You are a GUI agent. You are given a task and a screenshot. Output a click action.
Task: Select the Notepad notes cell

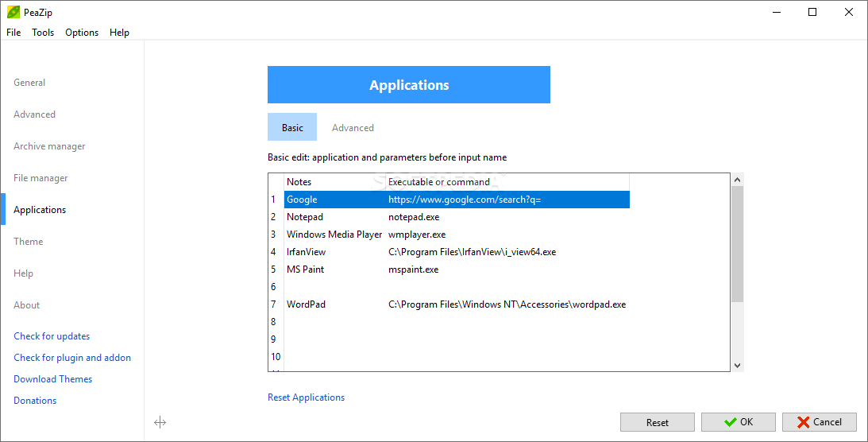pos(335,217)
